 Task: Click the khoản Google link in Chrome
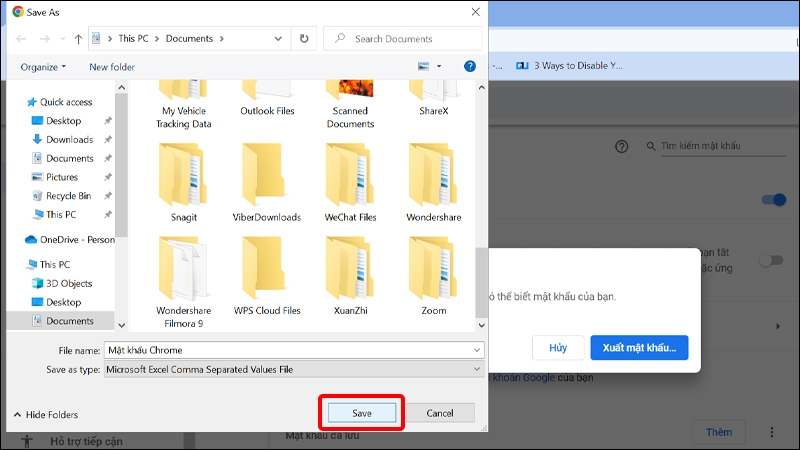pyautogui.click(x=524, y=378)
